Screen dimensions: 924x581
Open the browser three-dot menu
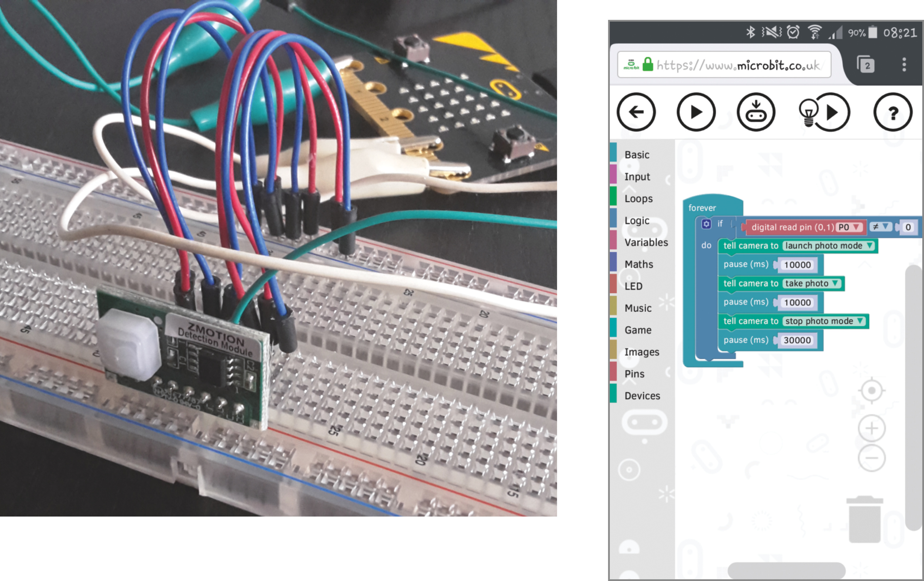pos(904,64)
